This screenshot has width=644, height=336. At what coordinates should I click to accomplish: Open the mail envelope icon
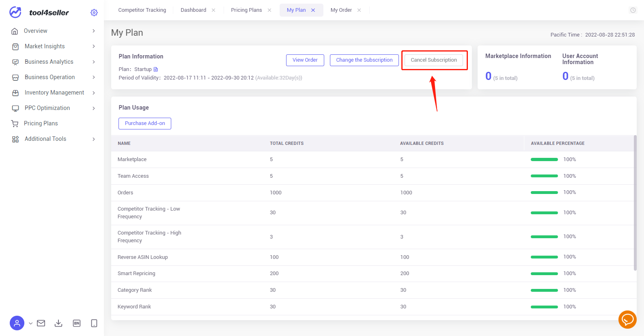click(x=41, y=323)
